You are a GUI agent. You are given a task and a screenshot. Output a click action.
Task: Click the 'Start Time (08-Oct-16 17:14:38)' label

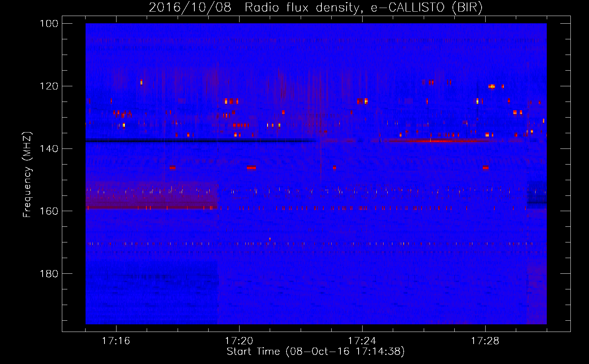[316, 352]
